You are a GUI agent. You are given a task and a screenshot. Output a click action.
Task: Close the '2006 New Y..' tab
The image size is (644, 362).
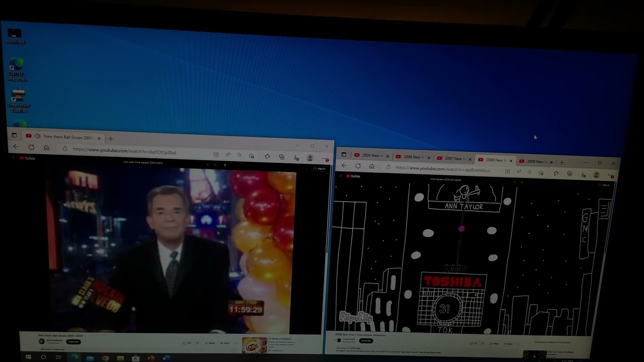[x=429, y=158]
